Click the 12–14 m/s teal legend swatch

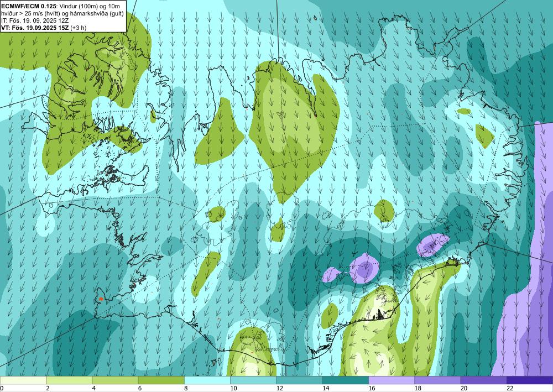click(299, 380)
